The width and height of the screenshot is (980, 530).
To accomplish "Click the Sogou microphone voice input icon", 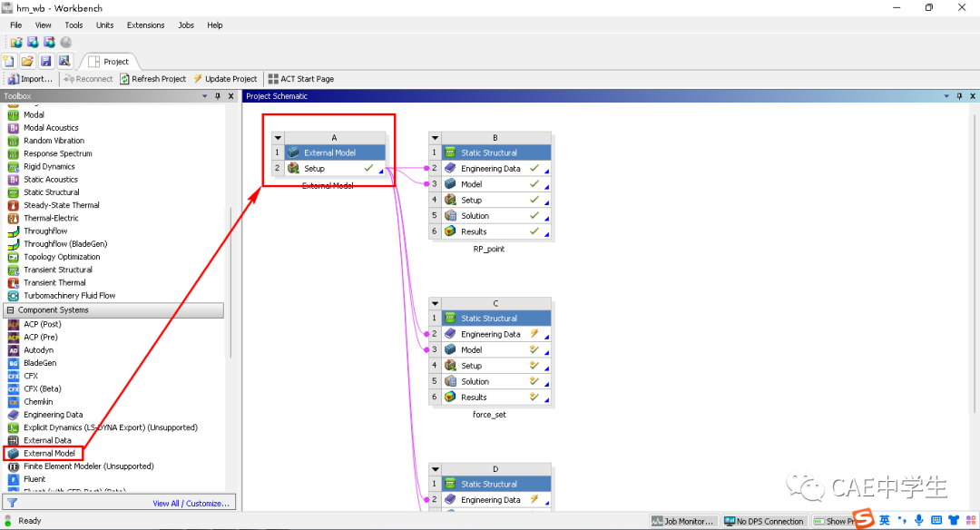I will 918,520.
